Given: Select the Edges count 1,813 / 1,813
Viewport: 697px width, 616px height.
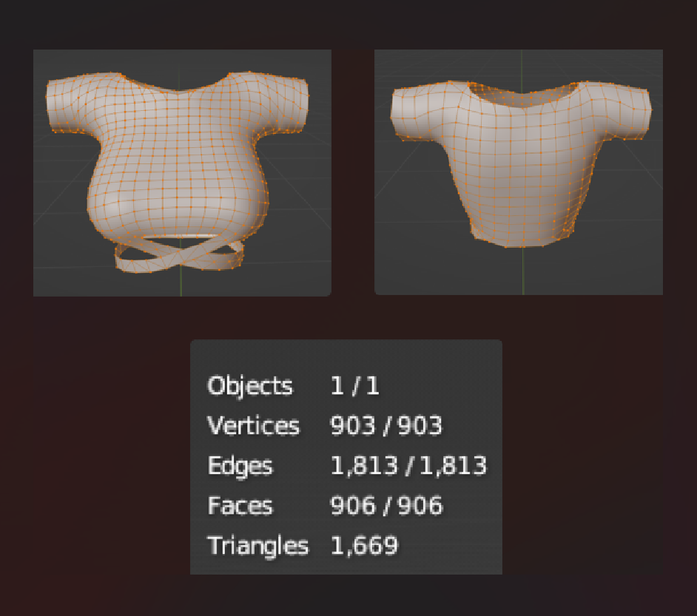Looking at the screenshot, I should click(x=408, y=466).
